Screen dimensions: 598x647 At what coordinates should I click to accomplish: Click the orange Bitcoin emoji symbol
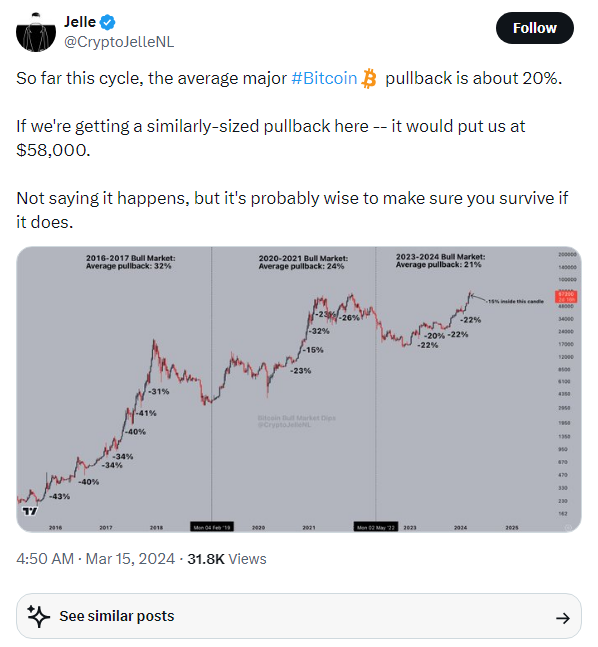(x=369, y=78)
